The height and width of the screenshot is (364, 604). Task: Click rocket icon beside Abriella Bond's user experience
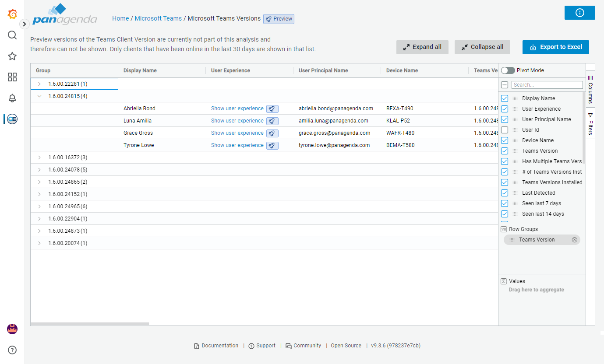click(x=272, y=108)
